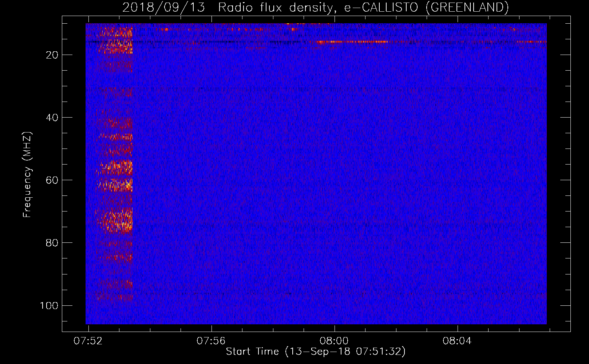Click the plot title mentioning e-CALLISTO (GREENLAND)

click(316, 7)
